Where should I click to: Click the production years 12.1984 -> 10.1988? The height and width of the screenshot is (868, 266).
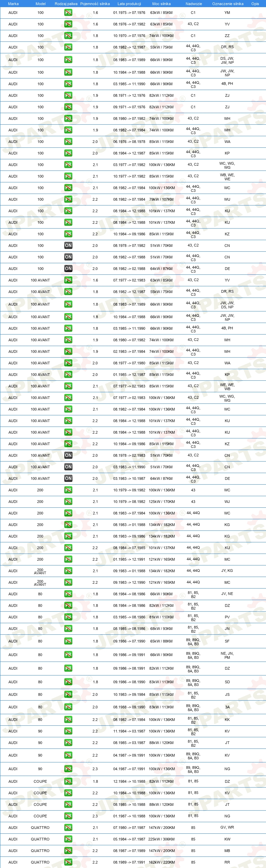click(129, 781)
